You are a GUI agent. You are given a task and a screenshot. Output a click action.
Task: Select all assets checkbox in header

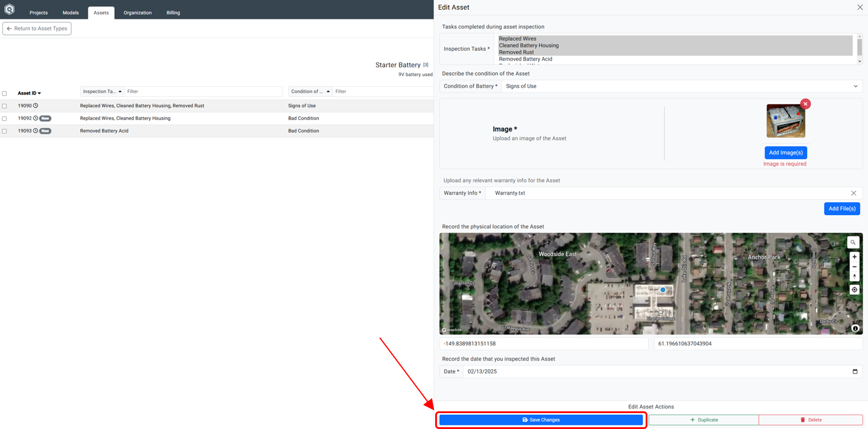coord(5,93)
